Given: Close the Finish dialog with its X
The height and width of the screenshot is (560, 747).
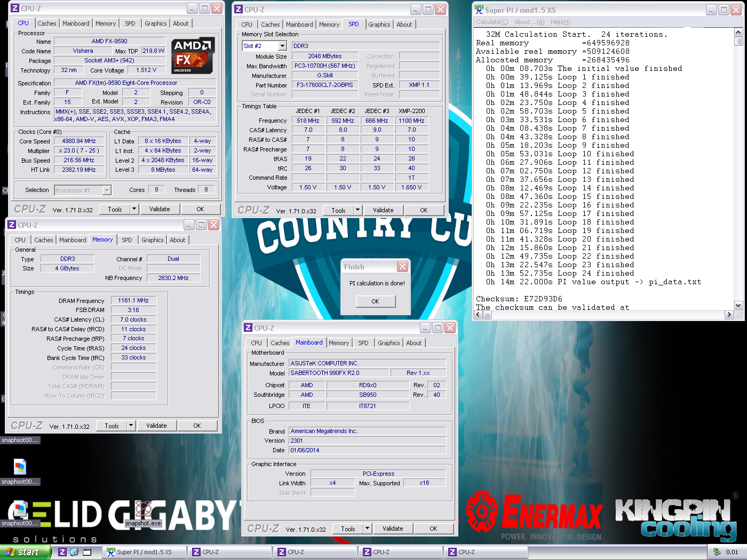Looking at the screenshot, I should tap(403, 266).
